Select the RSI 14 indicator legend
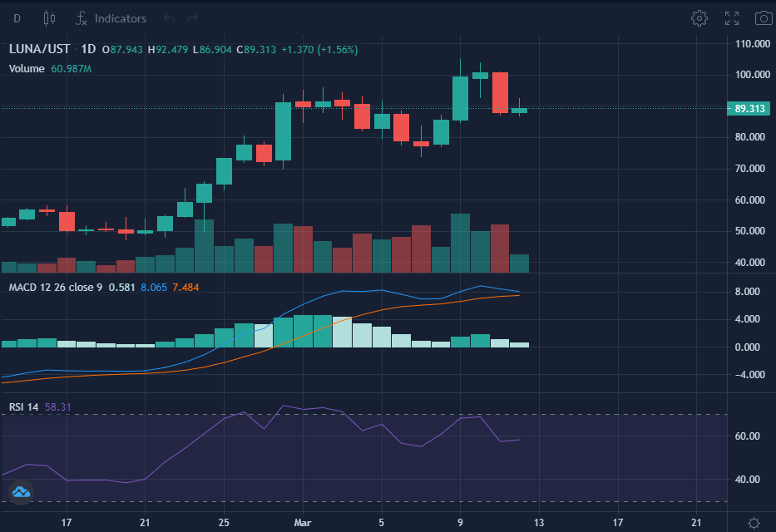This screenshot has height=532, width=776. [x=24, y=407]
